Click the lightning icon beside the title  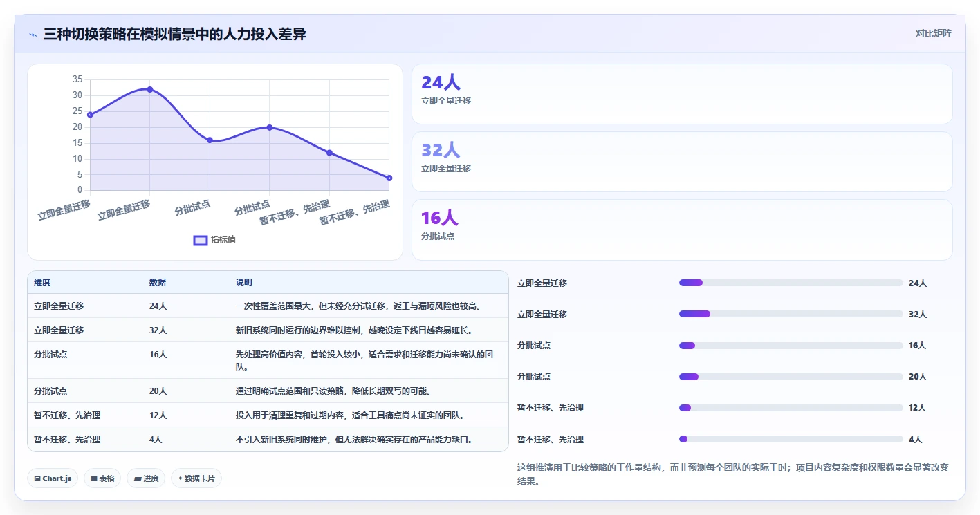pyautogui.click(x=33, y=34)
